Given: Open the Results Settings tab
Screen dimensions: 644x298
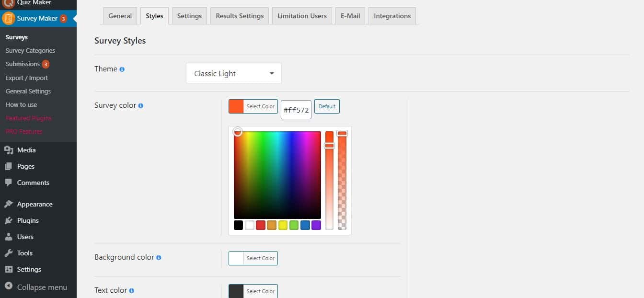Looking at the screenshot, I should (240, 16).
